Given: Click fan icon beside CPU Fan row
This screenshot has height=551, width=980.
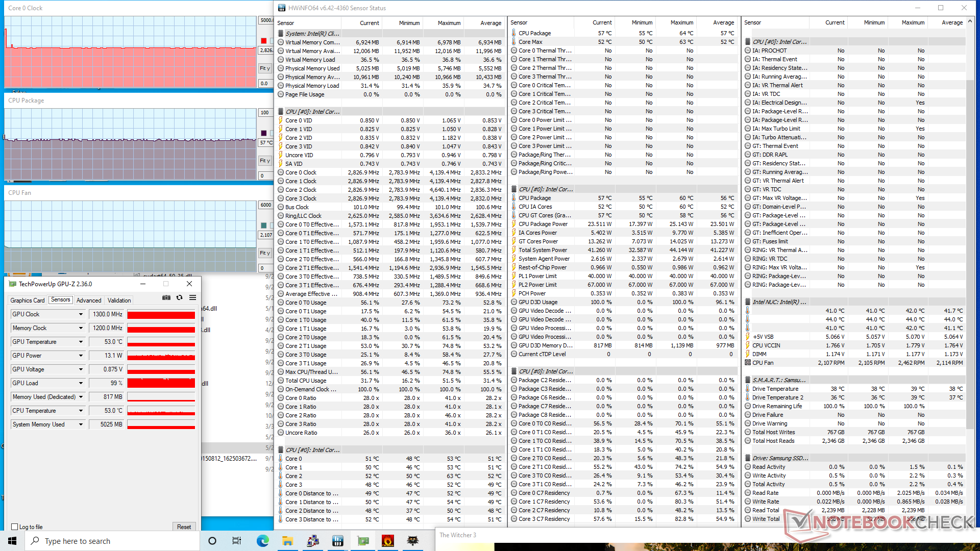Looking at the screenshot, I should tap(748, 363).
